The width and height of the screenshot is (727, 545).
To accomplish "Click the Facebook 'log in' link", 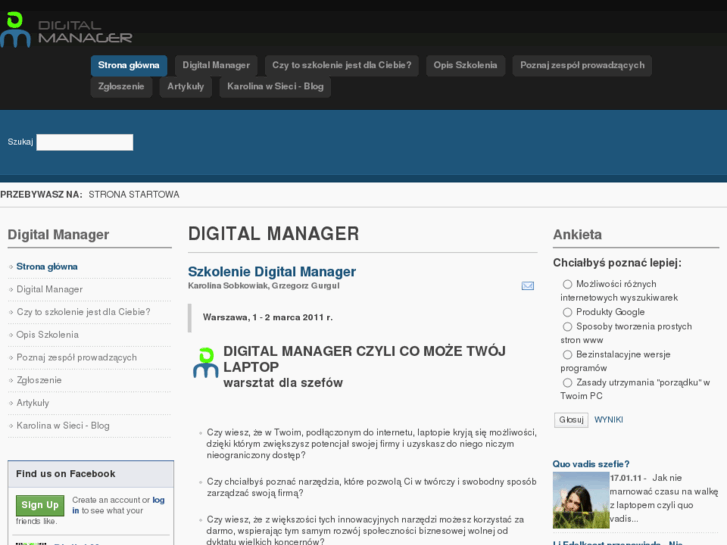I will coord(158,500).
